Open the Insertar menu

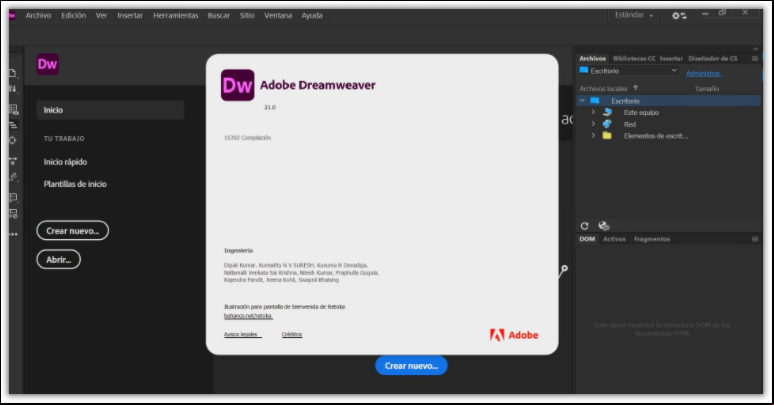(130, 15)
